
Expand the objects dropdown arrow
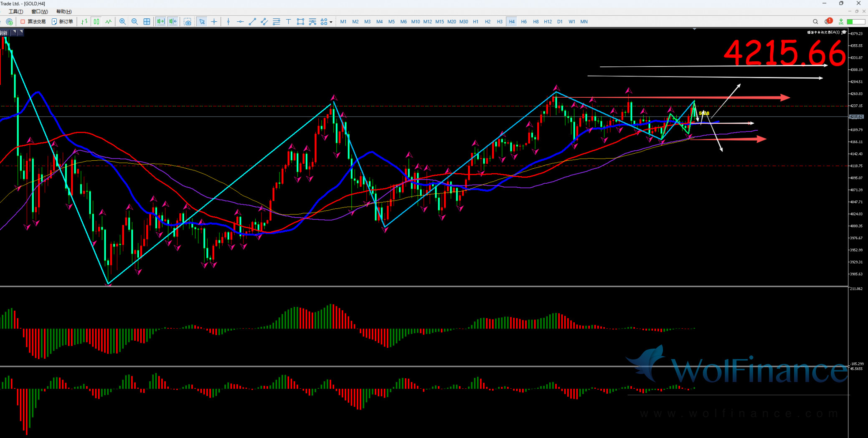pos(331,22)
